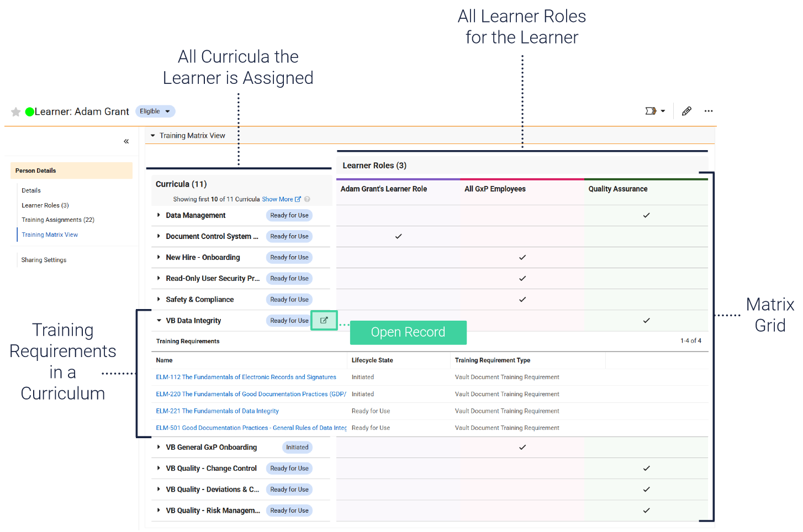Click Training Requirement Type column header
This screenshot has width=803, height=532.
(493, 360)
